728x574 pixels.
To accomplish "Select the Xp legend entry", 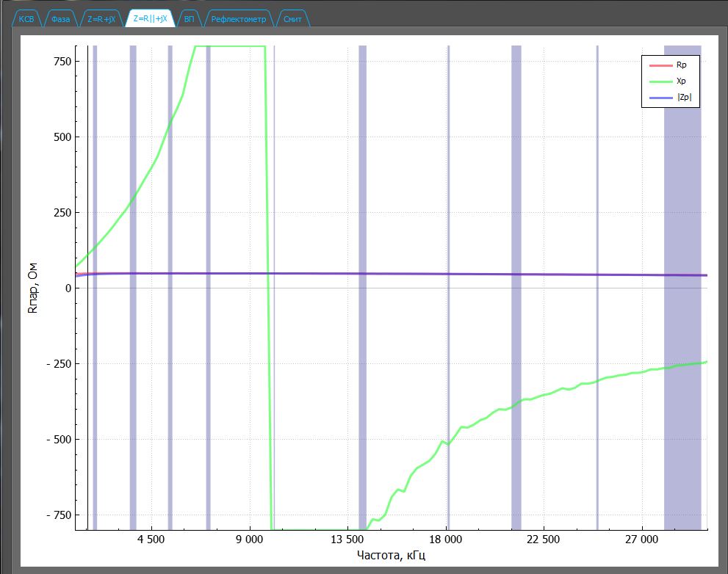I will (681, 81).
